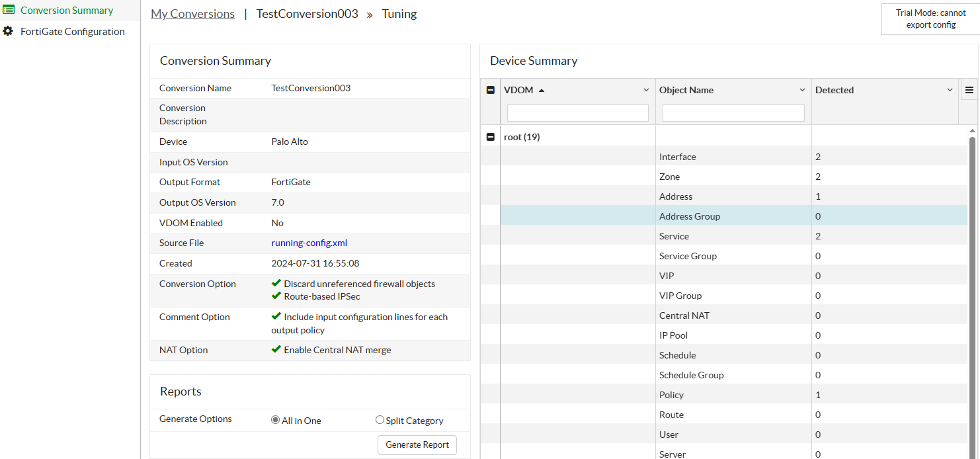
Task: Click the Enable Central NAT merge checkmark
Action: pyautogui.click(x=276, y=349)
